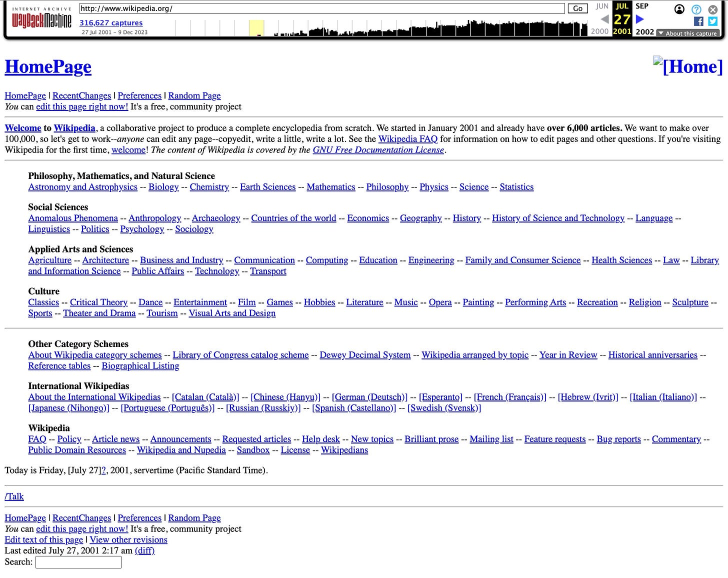
Task: Select year 2000 in the Wayback toolbar
Action: click(599, 31)
